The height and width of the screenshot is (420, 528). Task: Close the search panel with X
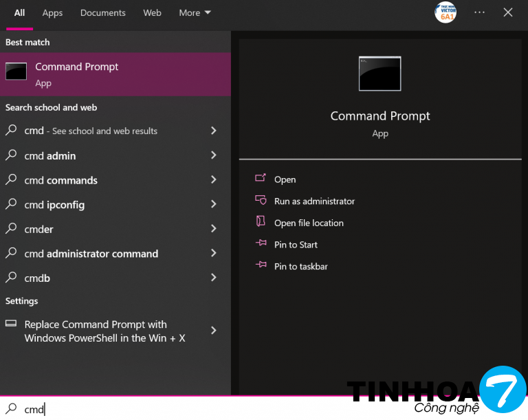pos(508,12)
